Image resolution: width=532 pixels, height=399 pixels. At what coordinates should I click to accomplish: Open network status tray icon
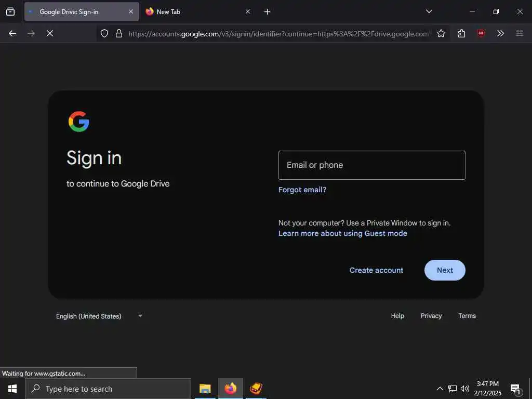tap(453, 389)
